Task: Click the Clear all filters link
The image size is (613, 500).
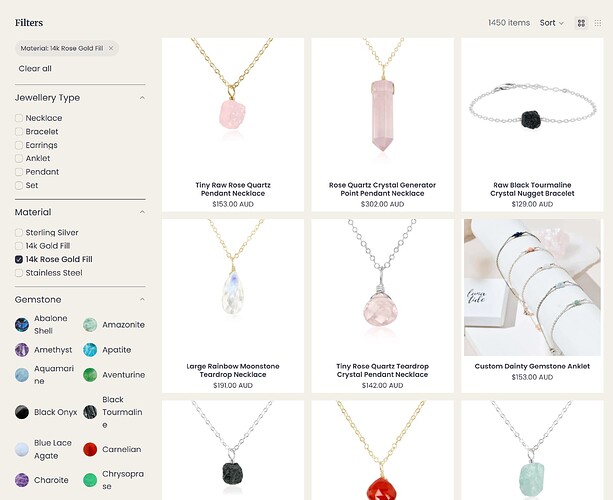Action: 35,69
